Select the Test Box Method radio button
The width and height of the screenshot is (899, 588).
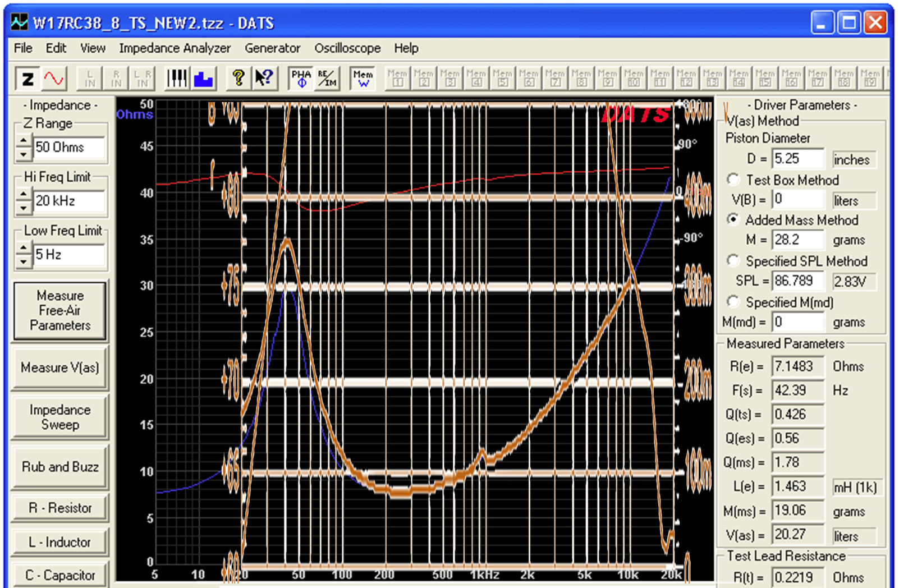733,180
